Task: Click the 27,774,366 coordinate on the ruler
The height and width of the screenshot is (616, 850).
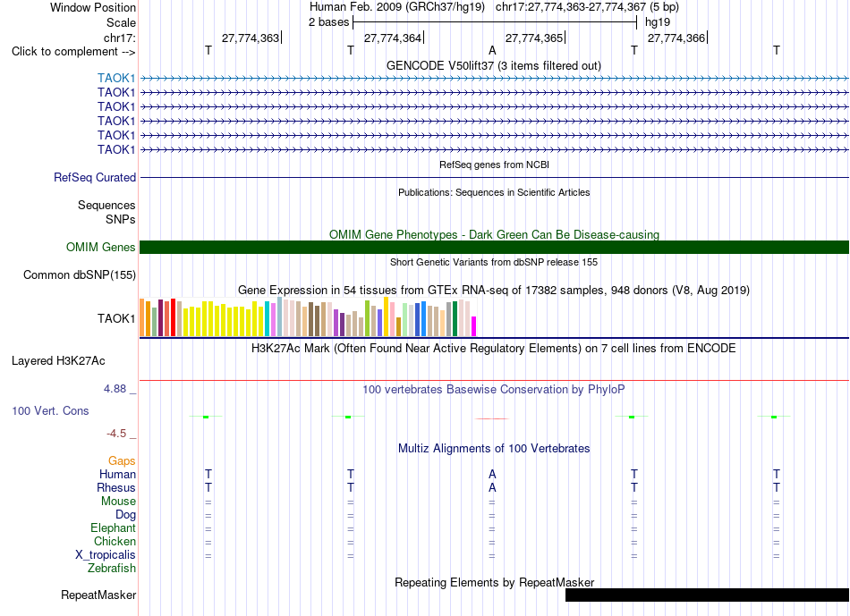Action: (x=676, y=38)
